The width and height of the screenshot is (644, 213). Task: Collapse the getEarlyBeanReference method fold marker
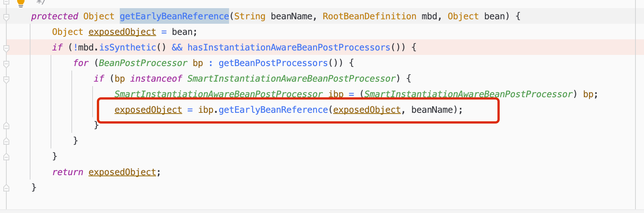[x=6, y=17]
